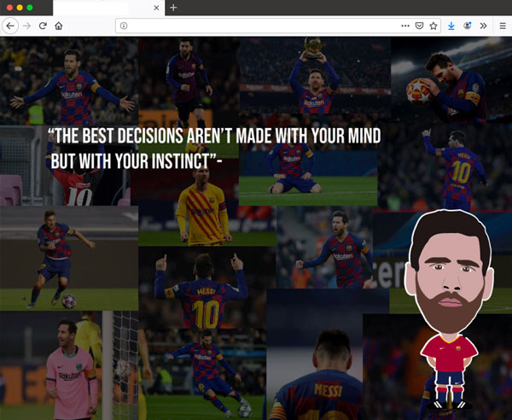Click the forward navigation arrow
This screenshot has height=420, width=512.
tap(26, 26)
